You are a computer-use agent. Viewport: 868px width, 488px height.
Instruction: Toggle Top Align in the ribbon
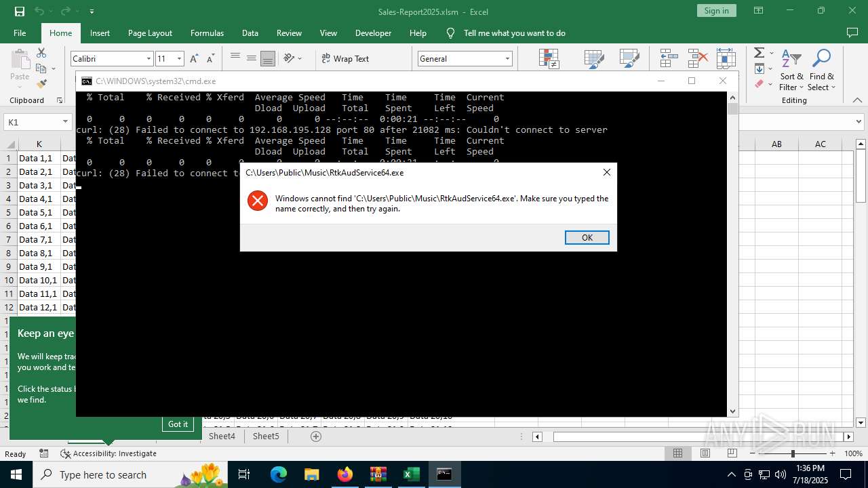pos(235,58)
